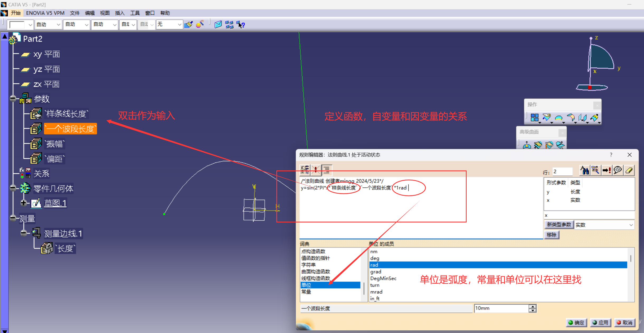The width and height of the screenshot is (644, 333).
Task: Expand the 草图.1 sketch node
Action: (x=23, y=203)
